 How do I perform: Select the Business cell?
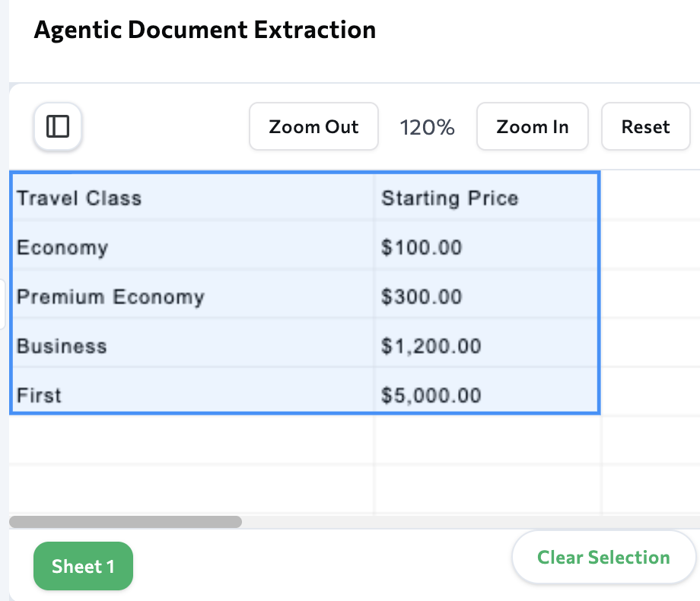[x=62, y=346]
